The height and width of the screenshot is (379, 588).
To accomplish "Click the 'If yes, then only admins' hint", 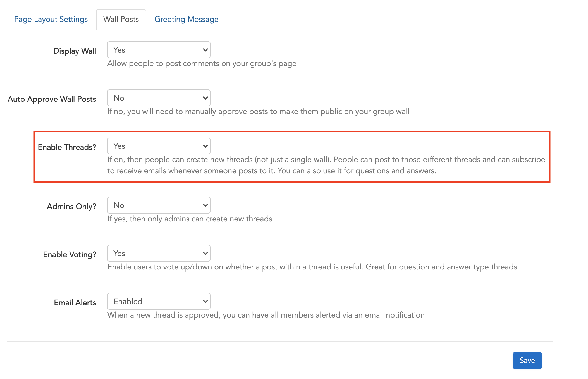I will pyautogui.click(x=190, y=219).
